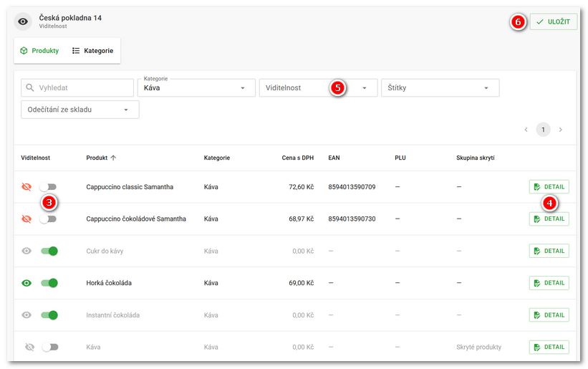
Task: Click the hidden-eye icon for the Káva product row
Action: point(29,347)
